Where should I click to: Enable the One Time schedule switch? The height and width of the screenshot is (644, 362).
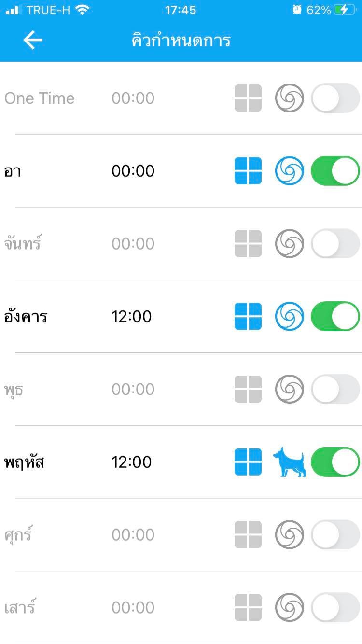[335, 98]
